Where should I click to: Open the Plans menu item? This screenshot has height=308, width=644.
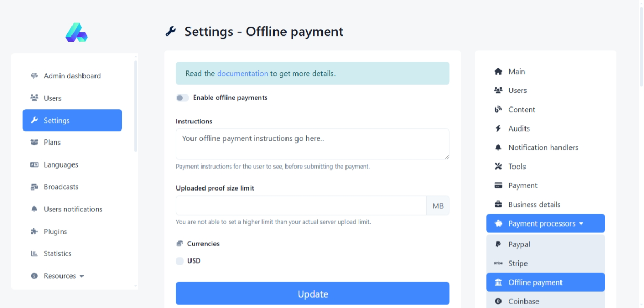coord(52,143)
